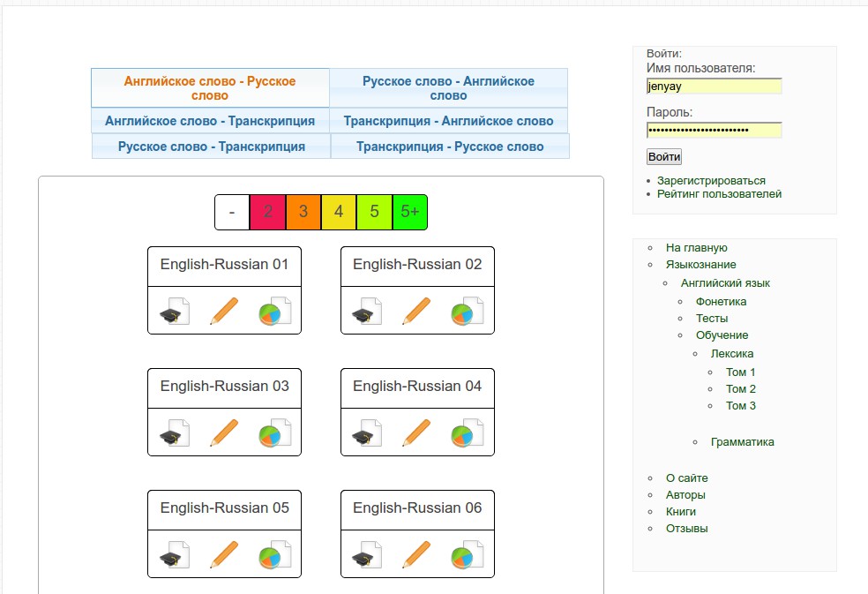The height and width of the screenshot is (594, 868).
Task: Select the green "5+" score filter
Action: coord(410,212)
